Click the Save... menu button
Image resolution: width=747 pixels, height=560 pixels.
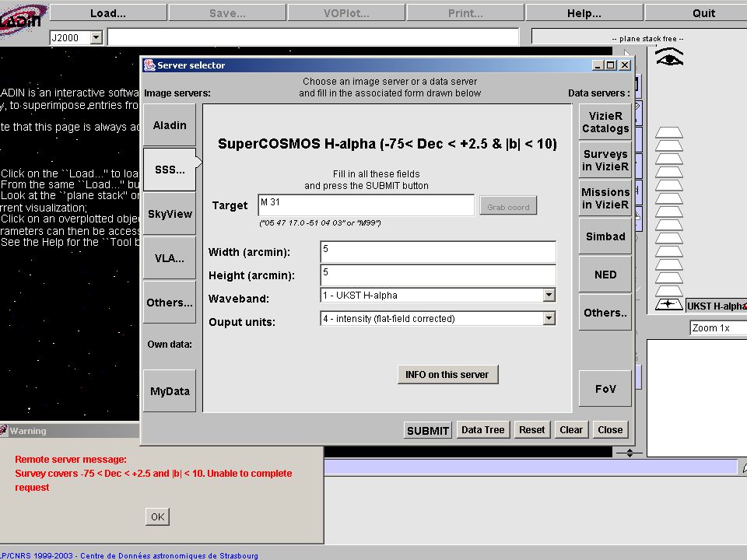pos(227,13)
